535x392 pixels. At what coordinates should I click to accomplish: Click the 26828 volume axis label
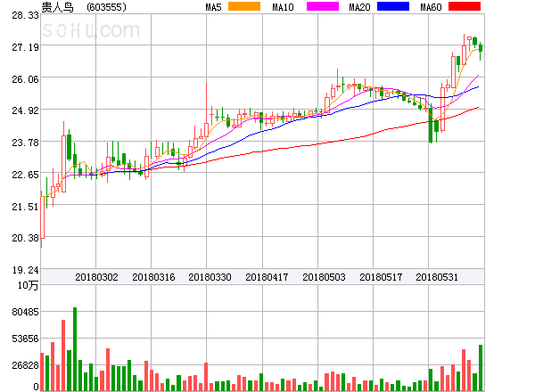coord(25,365)
